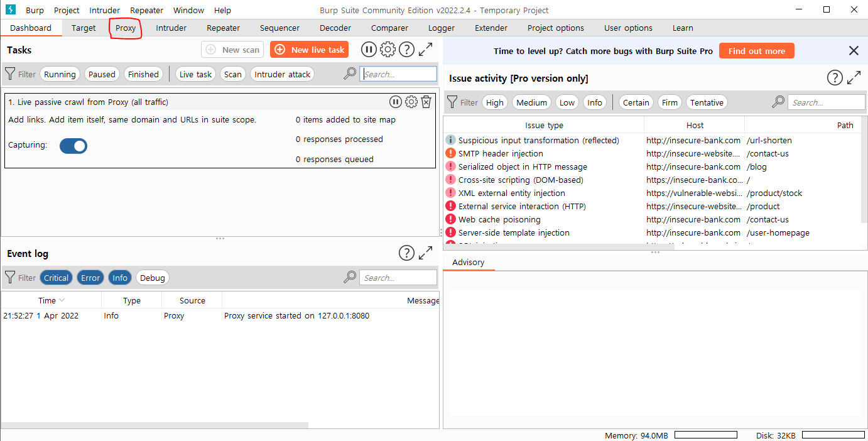The image size is (868, 441).
Task: Switch to the Intruder tab
Action: coord(171,28)
